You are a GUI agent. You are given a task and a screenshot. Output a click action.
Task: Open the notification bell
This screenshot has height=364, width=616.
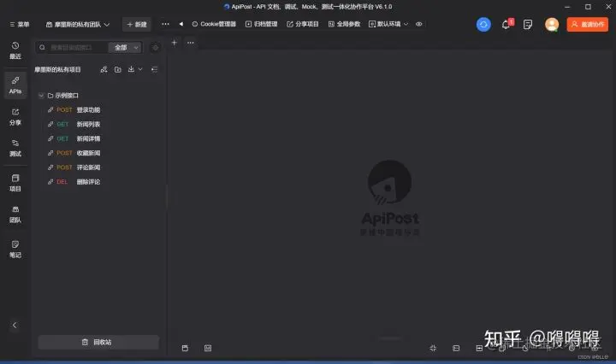pyautogui.click(x=506, y=24)
